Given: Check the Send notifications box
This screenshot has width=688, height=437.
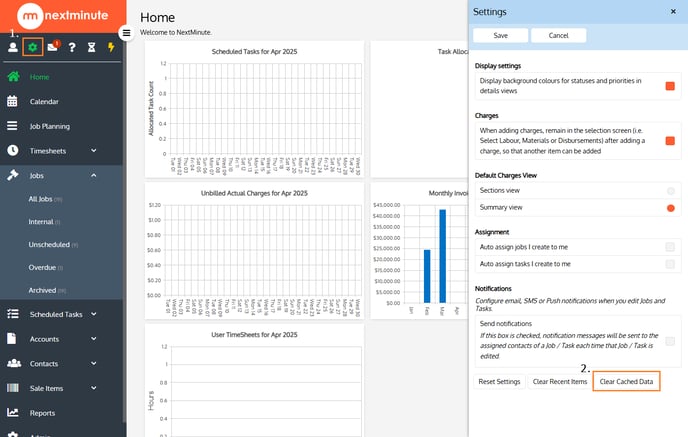Looking at the screenshot, I should click(670, 341).
